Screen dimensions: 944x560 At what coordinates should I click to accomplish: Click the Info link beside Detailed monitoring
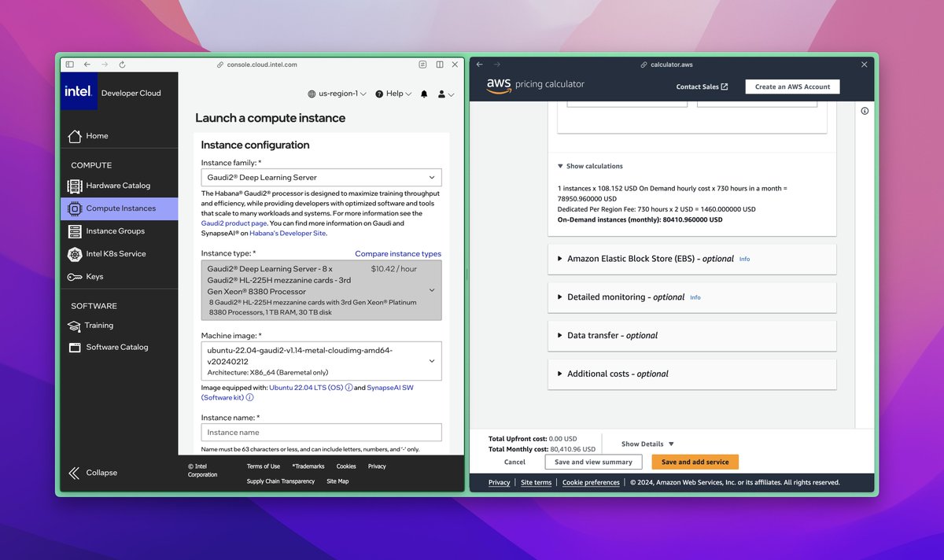click(x=695, y=297)
